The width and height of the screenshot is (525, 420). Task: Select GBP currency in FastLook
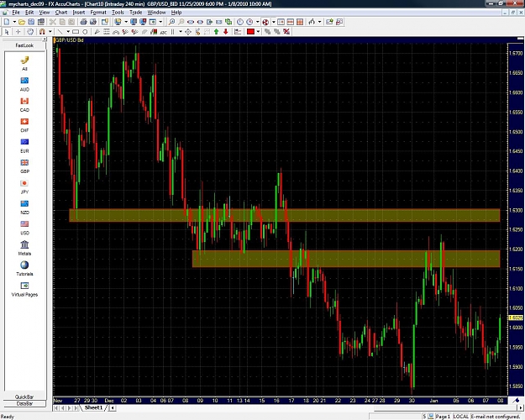point(24,165)
